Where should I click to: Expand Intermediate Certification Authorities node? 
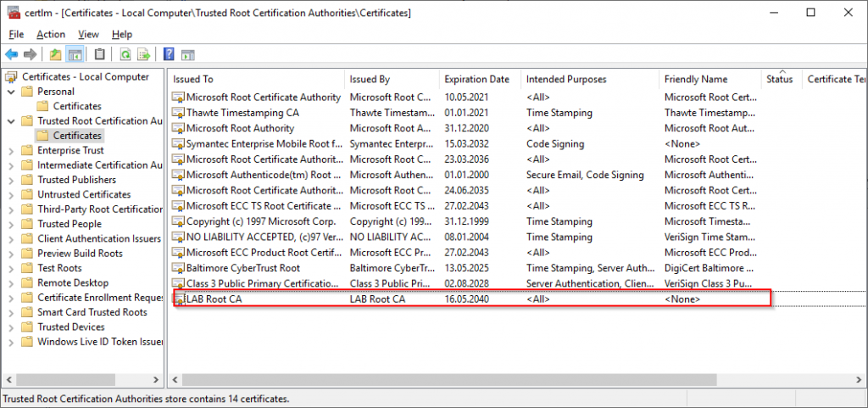point(12,165)
